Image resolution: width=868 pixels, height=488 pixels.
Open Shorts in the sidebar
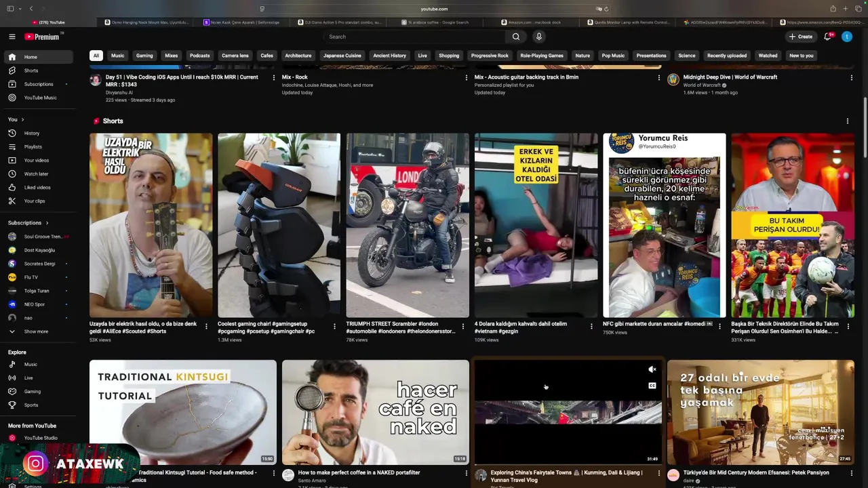39,70
